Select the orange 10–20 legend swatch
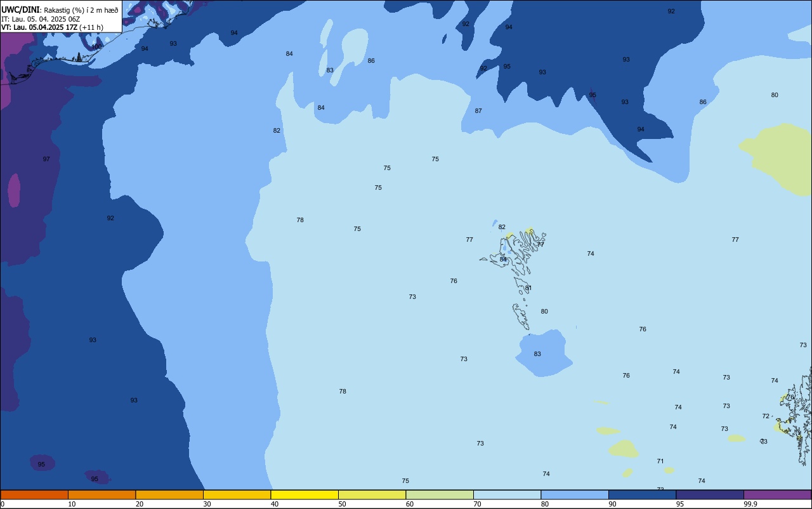812x509 pixels. [101, 494]
